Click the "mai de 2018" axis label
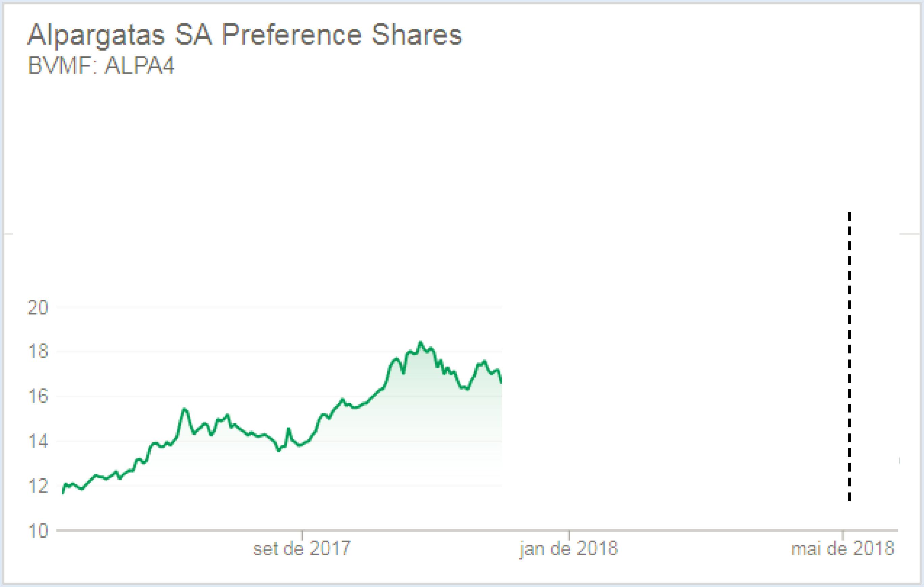 pyautogui.click(x=842, y=549)
